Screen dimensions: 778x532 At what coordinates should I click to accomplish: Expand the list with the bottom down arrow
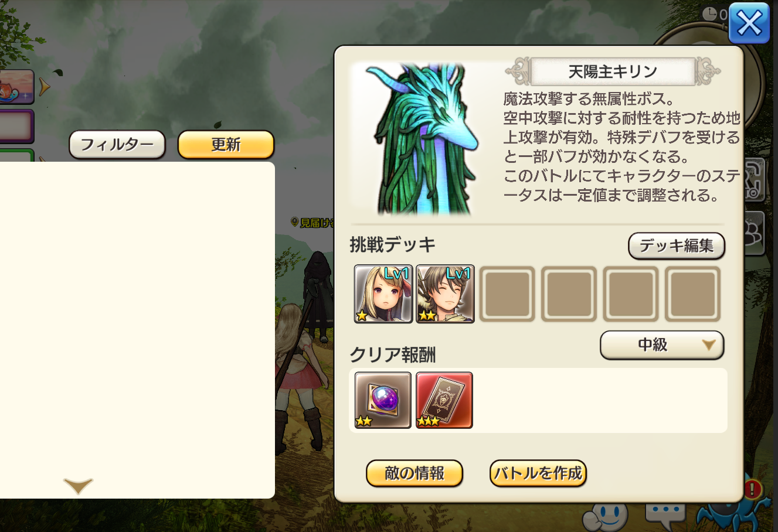[x=78, y=486]
